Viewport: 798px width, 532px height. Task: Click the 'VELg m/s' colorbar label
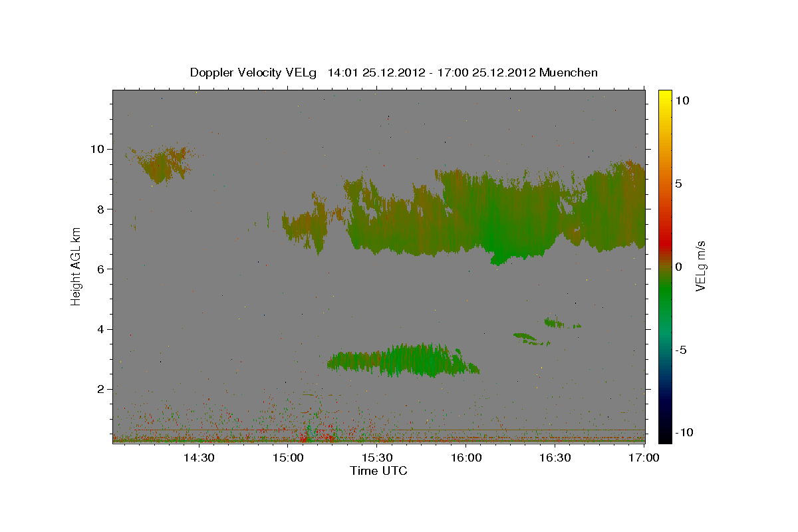coord(700,266)
